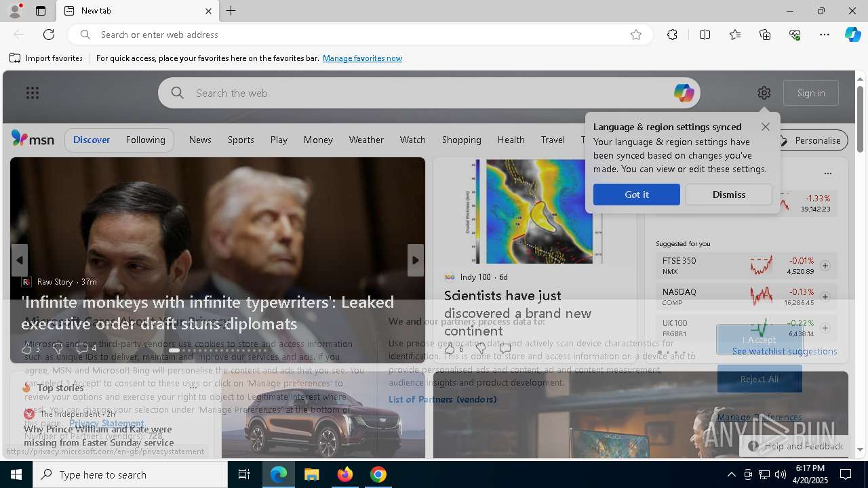Image resolution: width=868 pixels, height=488 pixels.
Task: Open the Copilot sidebar icon
Action: [852, 35]
